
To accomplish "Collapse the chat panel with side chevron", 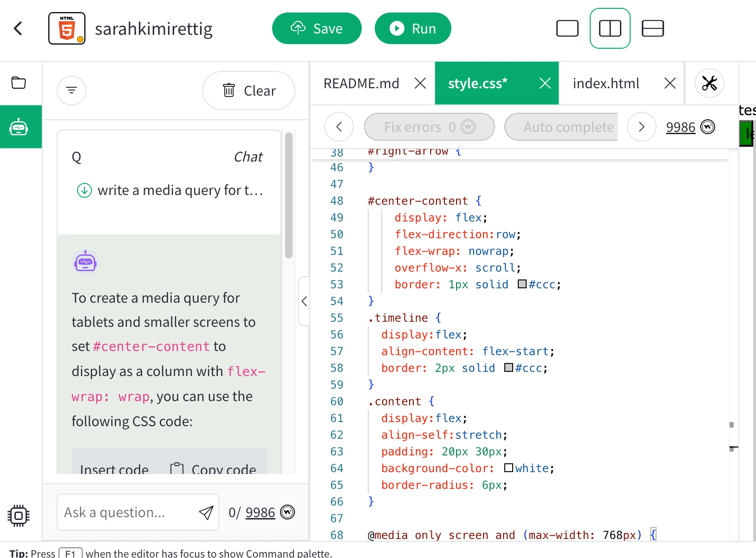I will click(304, 301).
